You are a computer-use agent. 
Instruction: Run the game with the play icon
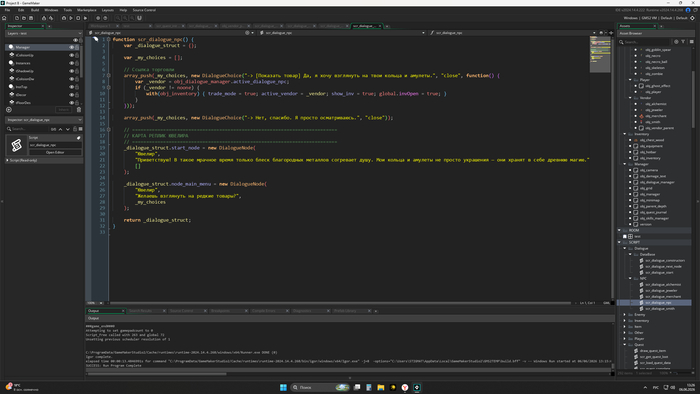71,18
